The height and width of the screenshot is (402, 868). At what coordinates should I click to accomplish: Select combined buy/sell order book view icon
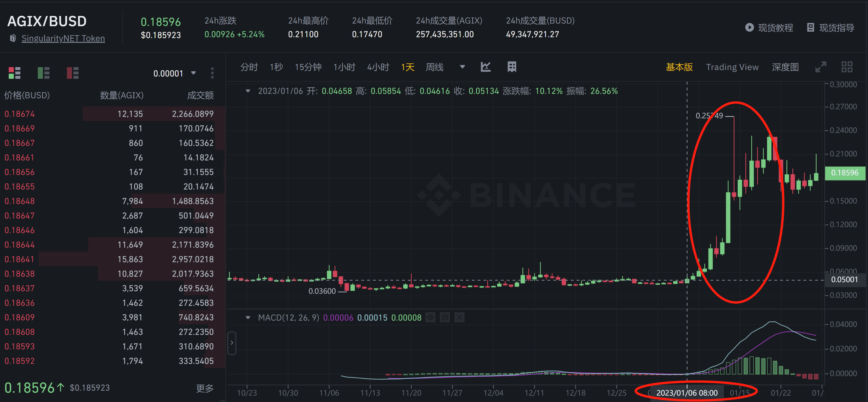[x=15, y=73]
